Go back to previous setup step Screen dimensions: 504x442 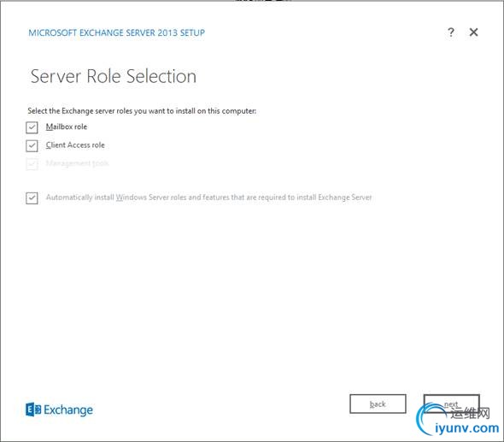(x=378, y=404)
